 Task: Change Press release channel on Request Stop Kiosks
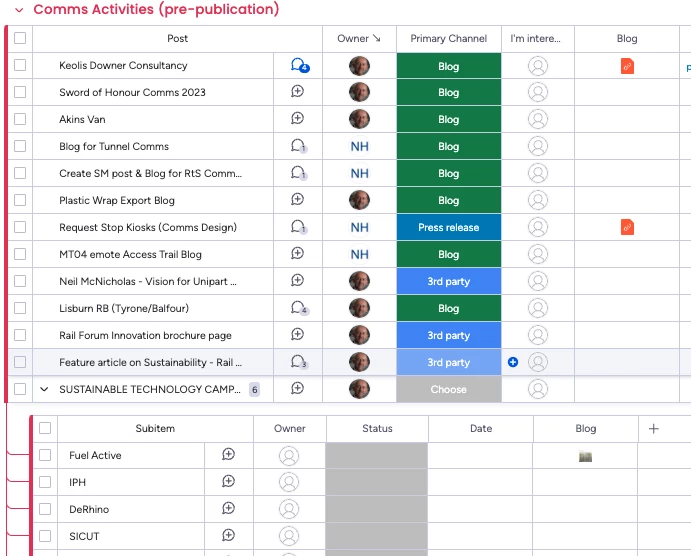click(449, 227)
